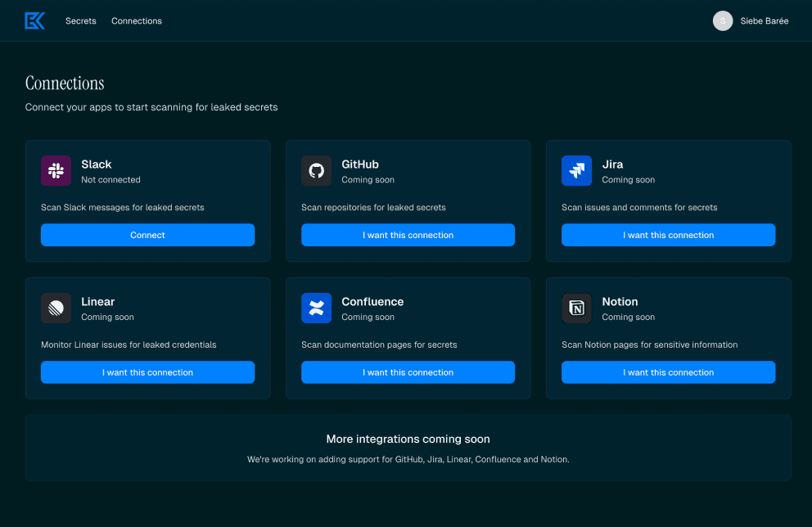Click the Confluence logo icon
Image resolution: width=812 pixels, height=527 pixels.
pyautogui.click(x=316, y=309)
